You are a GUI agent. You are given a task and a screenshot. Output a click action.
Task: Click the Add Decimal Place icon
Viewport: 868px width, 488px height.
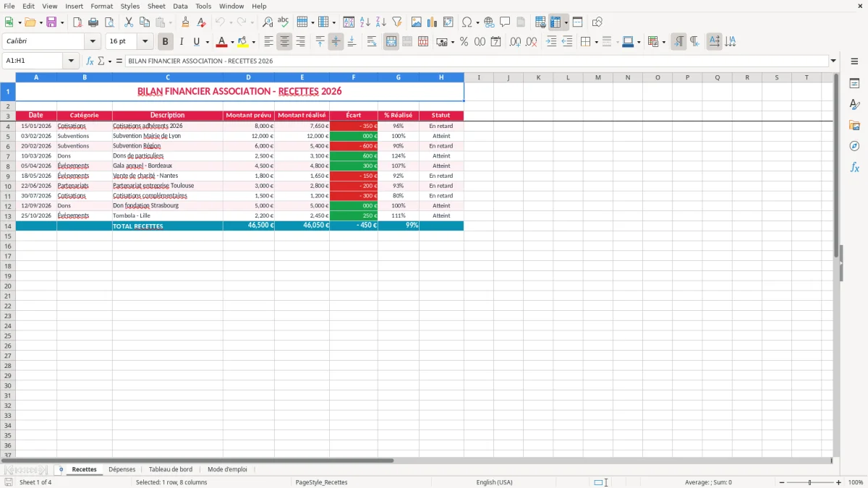(515, 42)
